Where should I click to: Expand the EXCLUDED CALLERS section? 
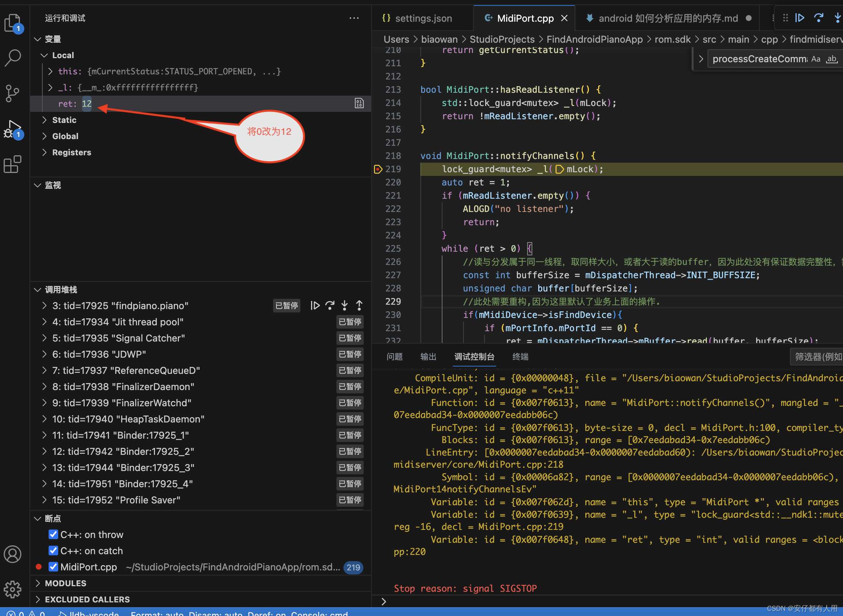[x=38, y=599]
